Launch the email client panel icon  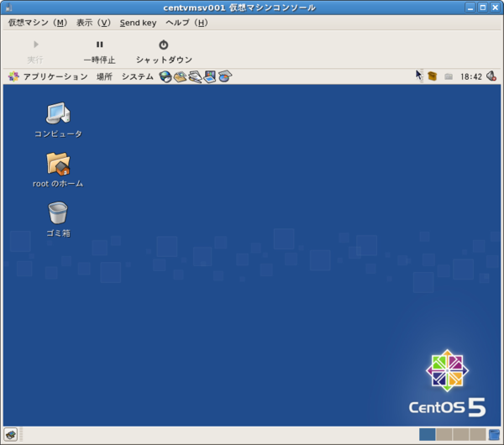(x=180, y=76)
